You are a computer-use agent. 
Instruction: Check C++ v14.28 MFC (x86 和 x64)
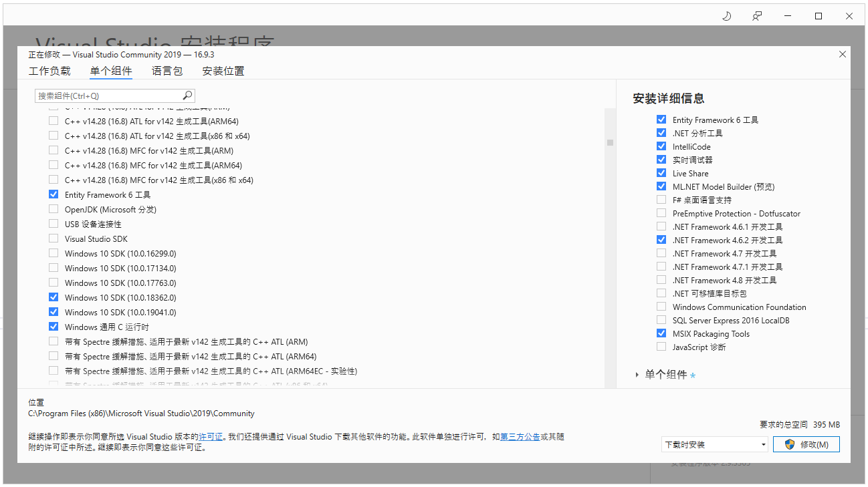pos(53,180)
